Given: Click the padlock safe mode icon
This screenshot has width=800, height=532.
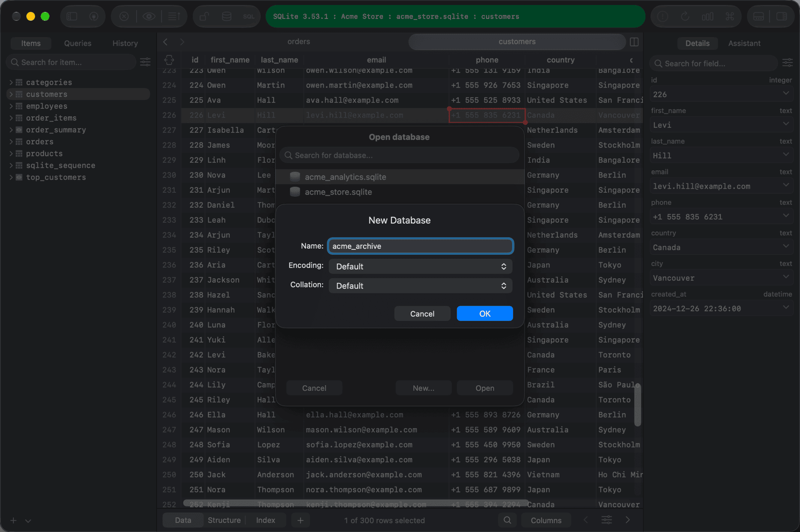Looking at the screenshot, I should pyautogui.click(x=204, y=16).
